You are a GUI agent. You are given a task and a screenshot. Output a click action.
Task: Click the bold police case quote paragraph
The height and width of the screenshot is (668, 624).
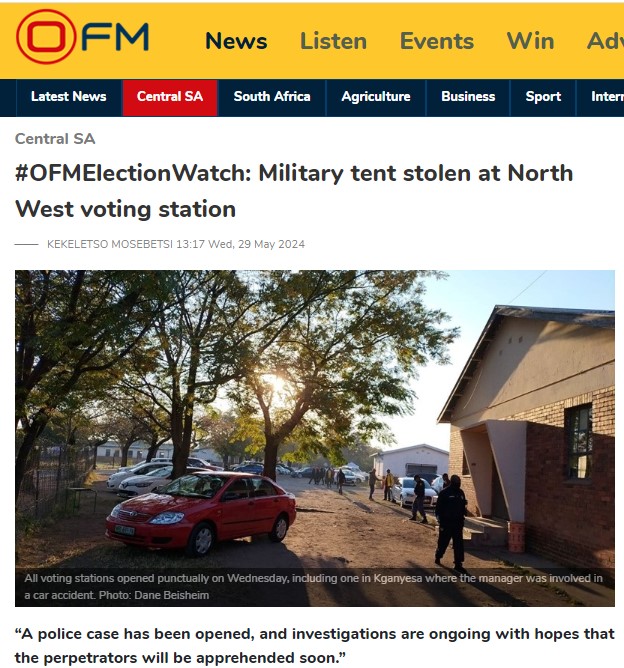(315, 645)
